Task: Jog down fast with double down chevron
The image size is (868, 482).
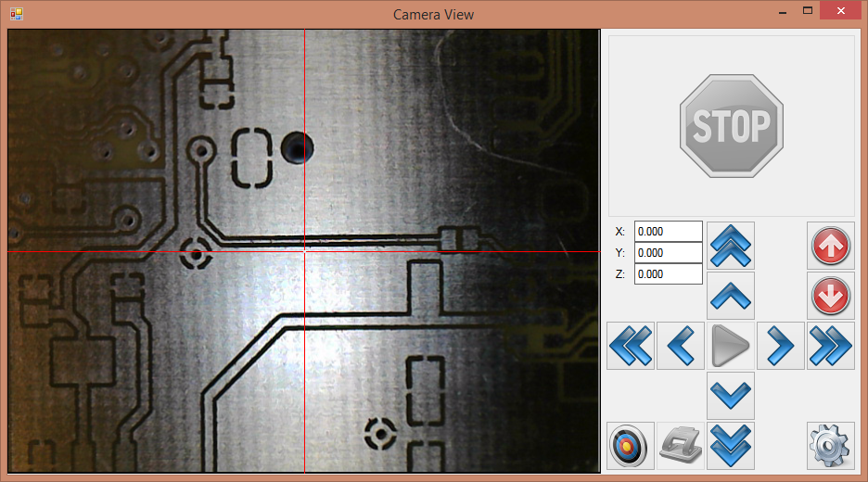Action: (x=731, y=446)
